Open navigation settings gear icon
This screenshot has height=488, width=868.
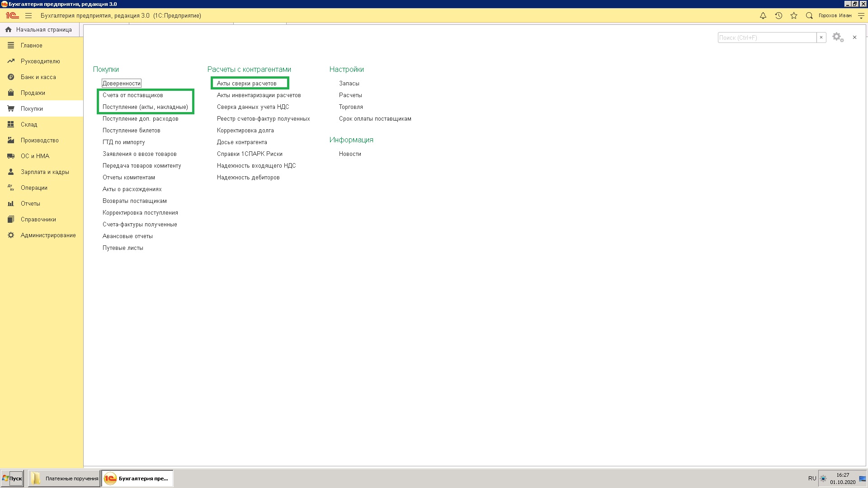838,38
